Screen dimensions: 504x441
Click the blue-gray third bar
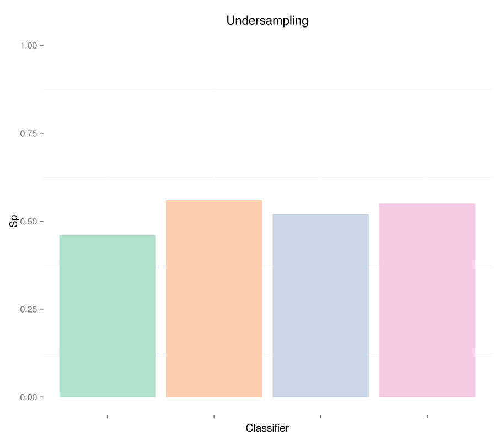click(320, 305)
